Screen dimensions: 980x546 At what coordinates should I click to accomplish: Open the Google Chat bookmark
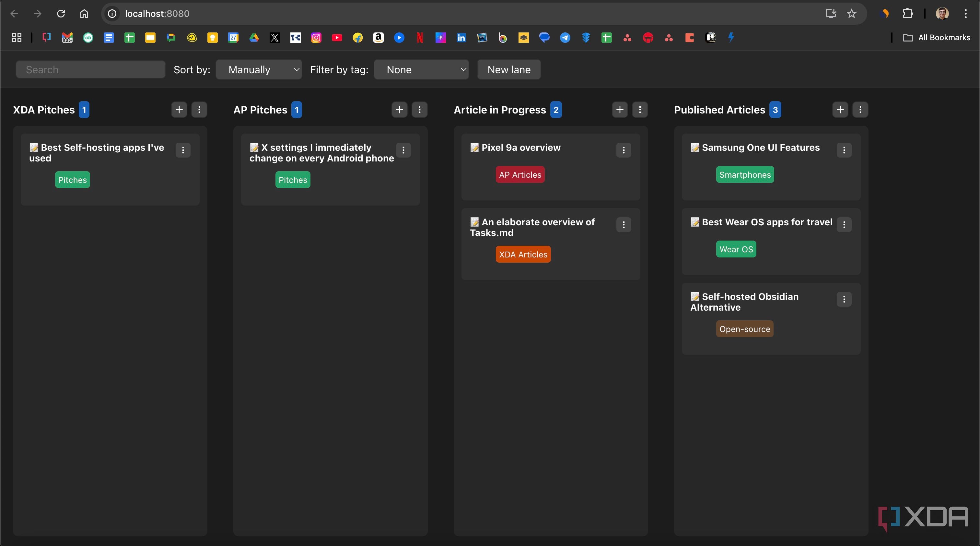(x=171, y=37)
